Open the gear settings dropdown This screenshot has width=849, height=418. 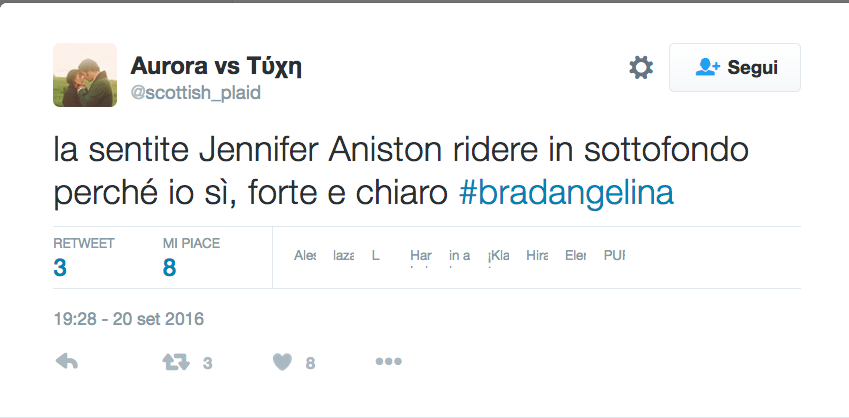pyautogui.click(x=641, y=68)
